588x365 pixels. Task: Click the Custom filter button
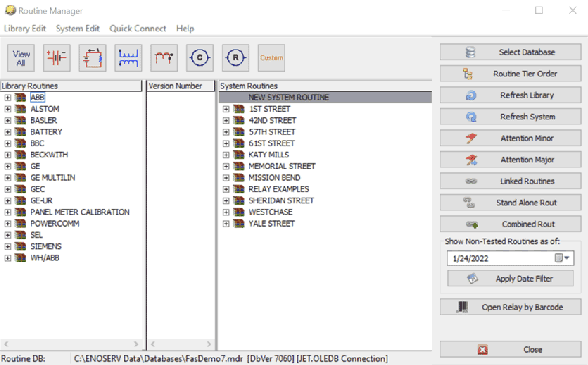pos(271,58)
